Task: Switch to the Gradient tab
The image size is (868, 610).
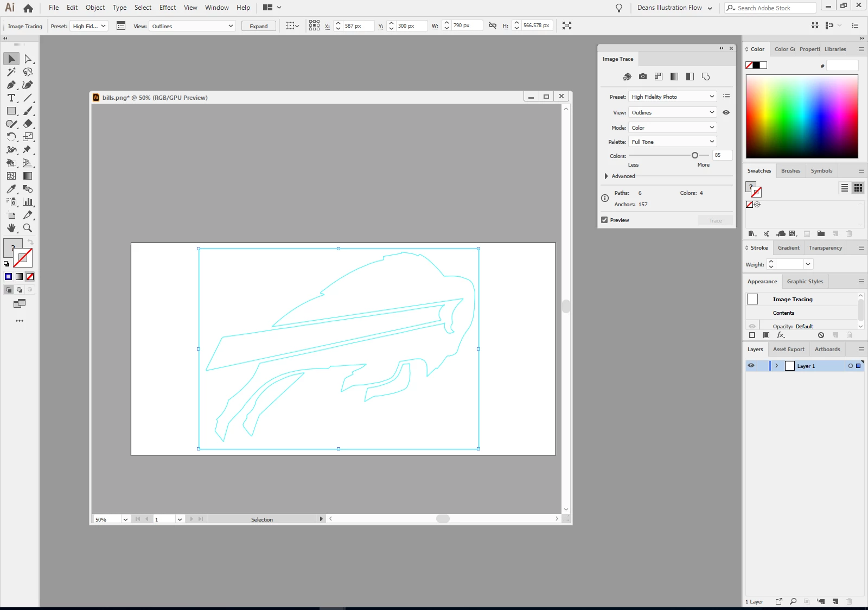Action: (x=788, y=248)
